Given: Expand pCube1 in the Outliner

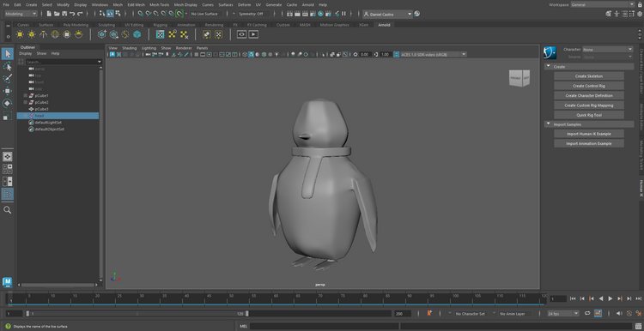Looking at the screenshot, I should coord(26,95).
